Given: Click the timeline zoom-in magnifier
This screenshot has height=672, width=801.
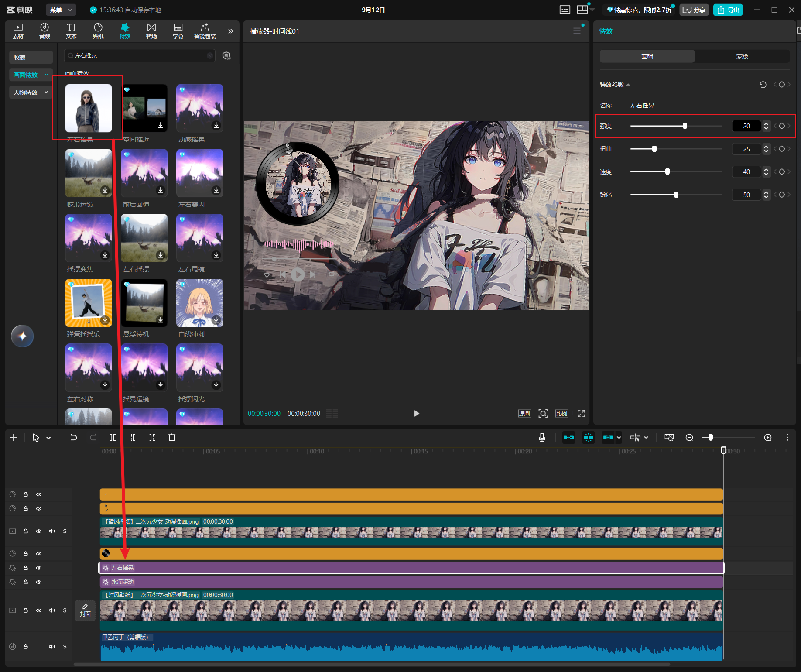Looking at the screenshot, I should coord(768,437).
